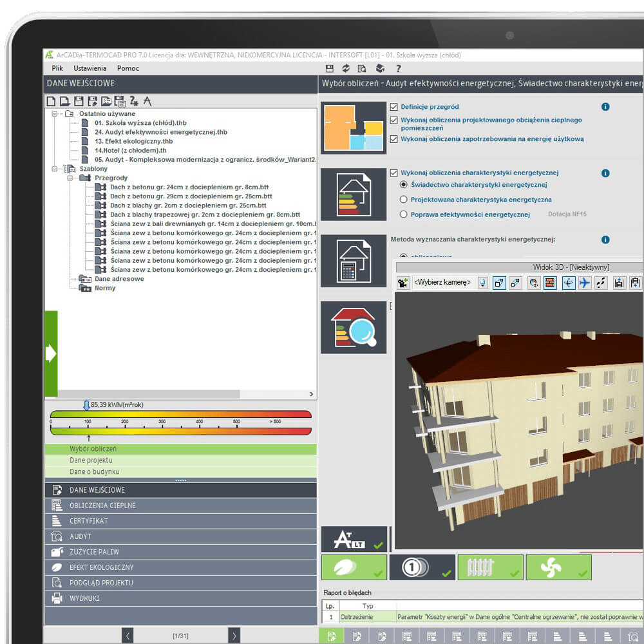Open the EFEKT EKOLOGICZNY section
Screen dimensions: 644x644
pos(181,567)
